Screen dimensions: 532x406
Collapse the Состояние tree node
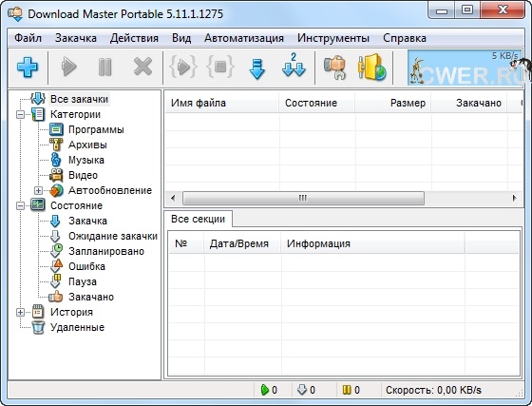click(20, 205)
